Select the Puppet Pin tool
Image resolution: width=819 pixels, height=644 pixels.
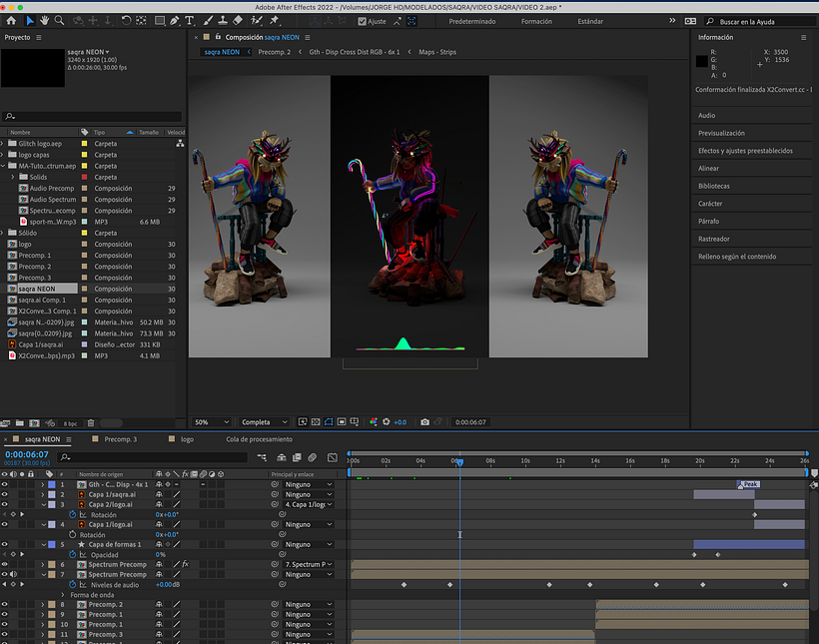[x=275, y=20]
